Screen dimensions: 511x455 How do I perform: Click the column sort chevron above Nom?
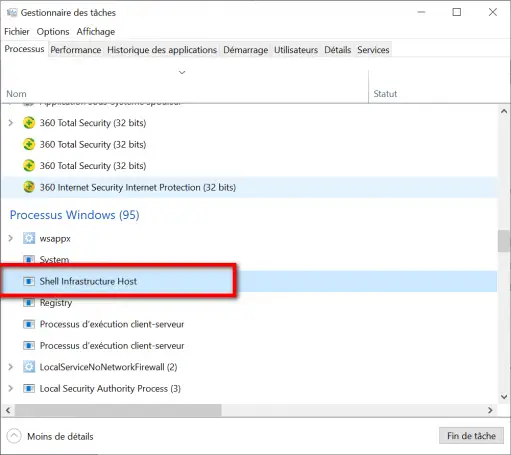click(182, 72)
